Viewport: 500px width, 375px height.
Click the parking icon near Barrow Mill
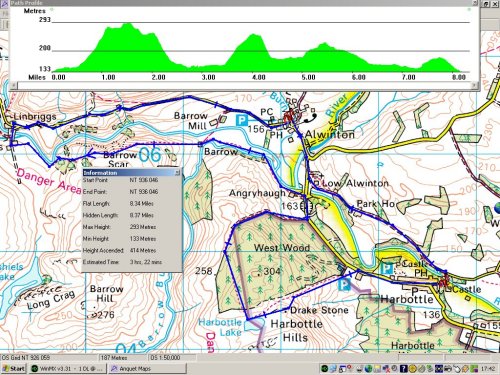tap(242, 120)
